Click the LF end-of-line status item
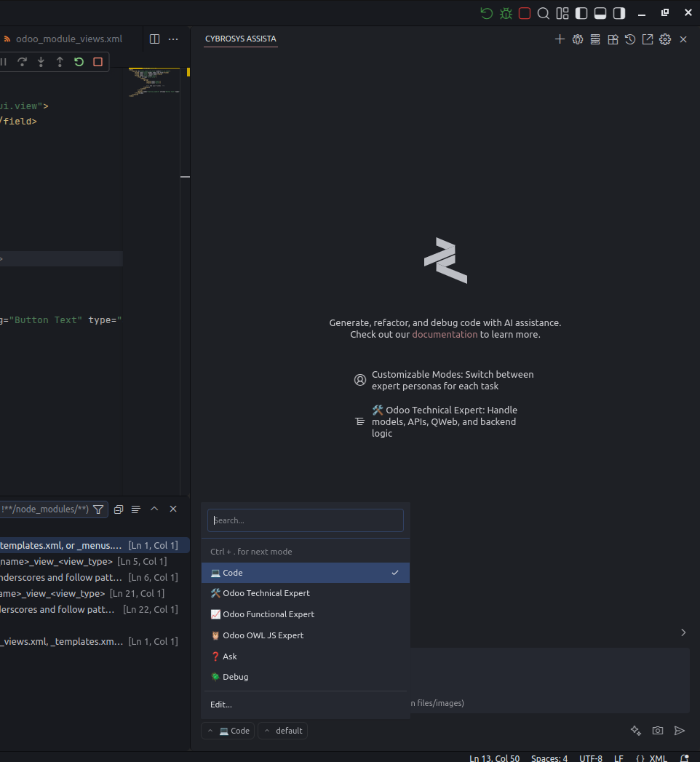This screenshot has height=762, width=700. [619, 758]
